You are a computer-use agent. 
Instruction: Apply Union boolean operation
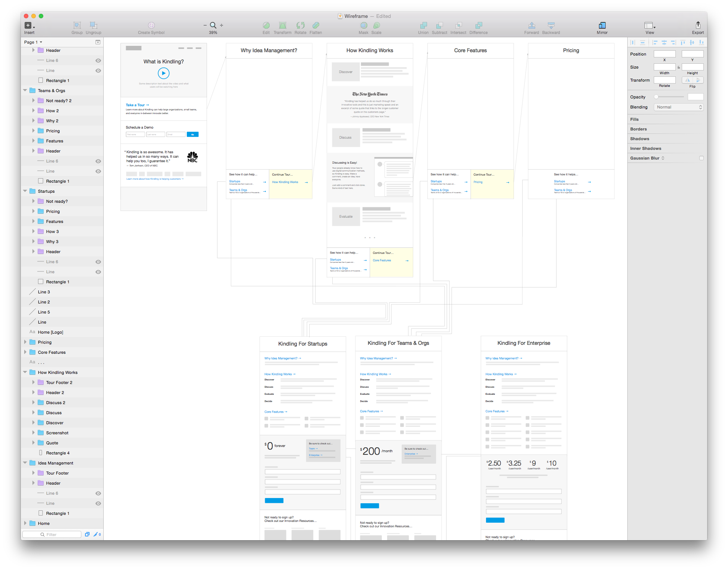(423, 25)
